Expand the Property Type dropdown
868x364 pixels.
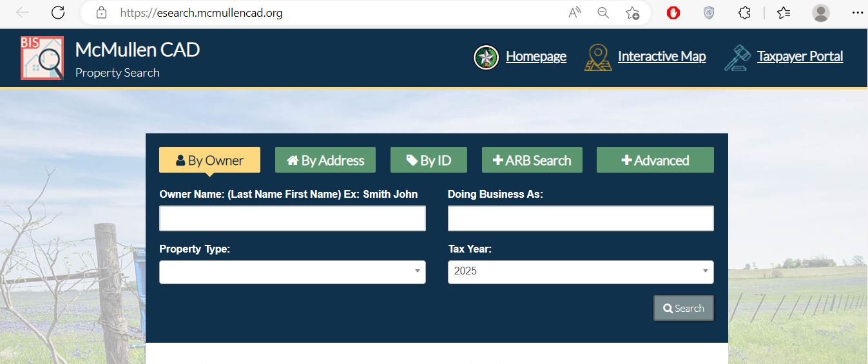pos(292,272)
